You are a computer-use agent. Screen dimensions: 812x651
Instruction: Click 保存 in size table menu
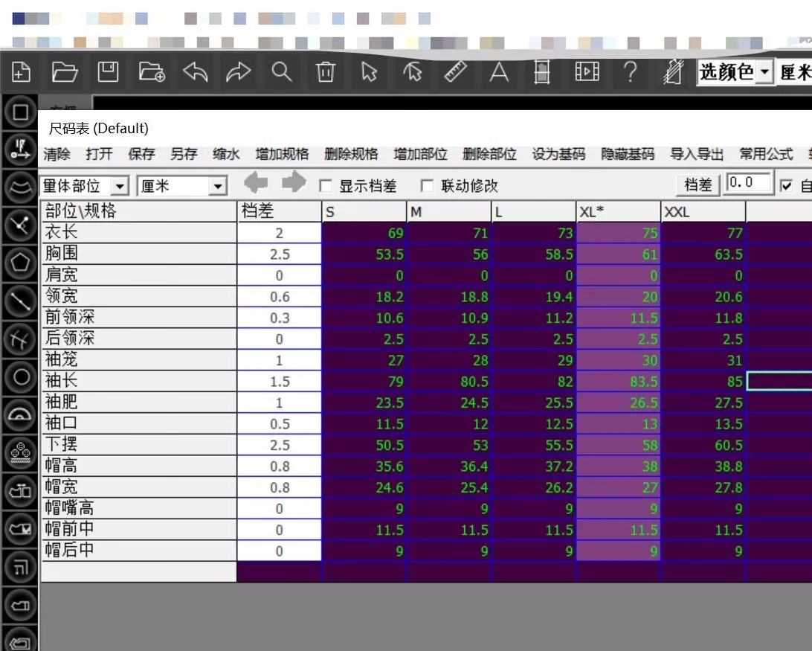[x=141, y=154]
